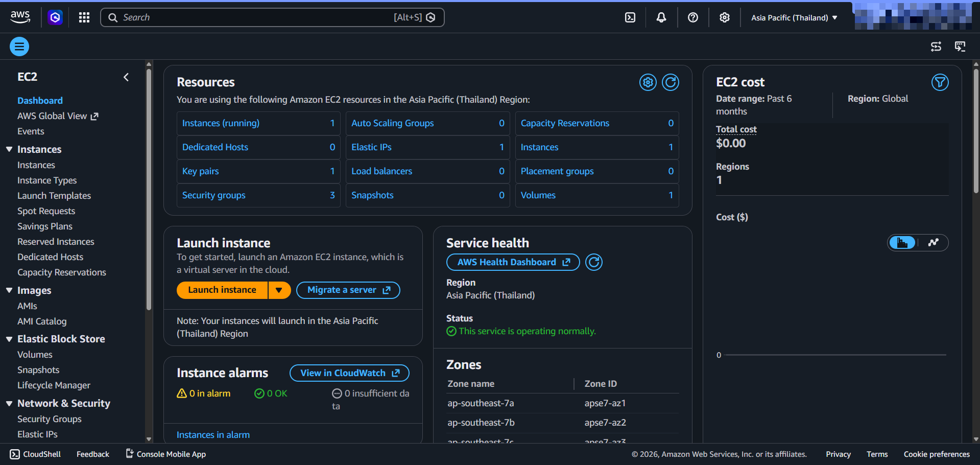Viewport: 980px width, 465px height.
Task: Open Load balancers resource link
Action: click(381, 171)
